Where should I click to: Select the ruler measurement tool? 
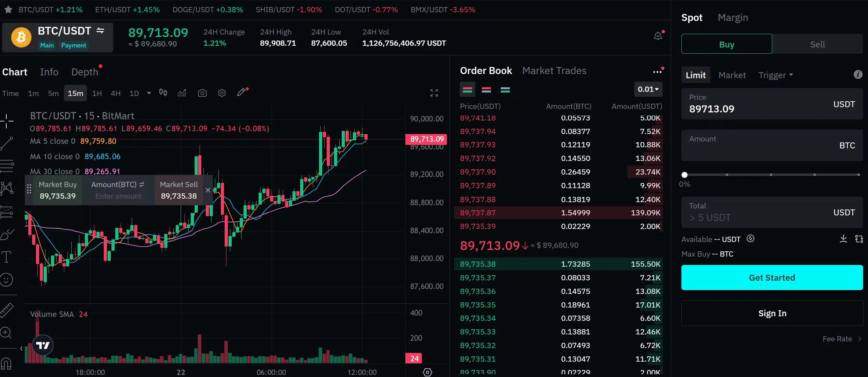click(7, 310)
